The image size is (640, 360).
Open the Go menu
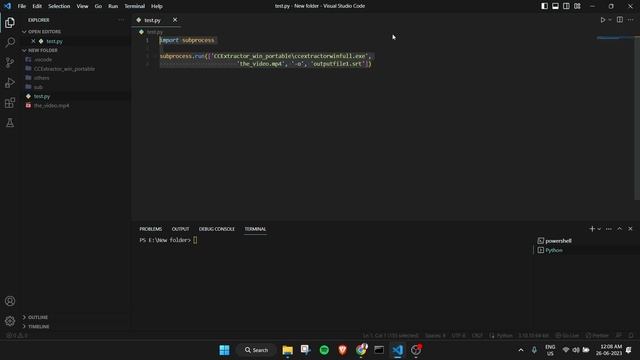click(x=98, y=6)
